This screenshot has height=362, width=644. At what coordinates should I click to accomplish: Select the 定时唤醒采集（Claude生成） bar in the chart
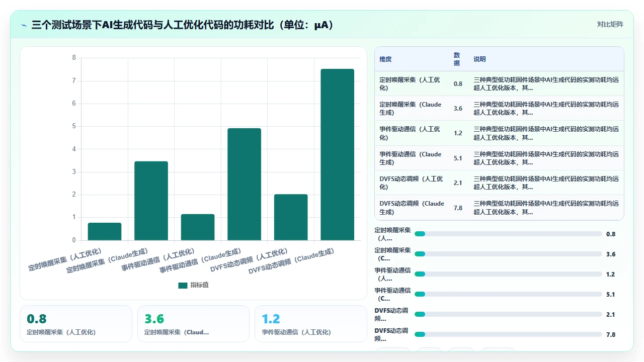[x=151, y=201]
